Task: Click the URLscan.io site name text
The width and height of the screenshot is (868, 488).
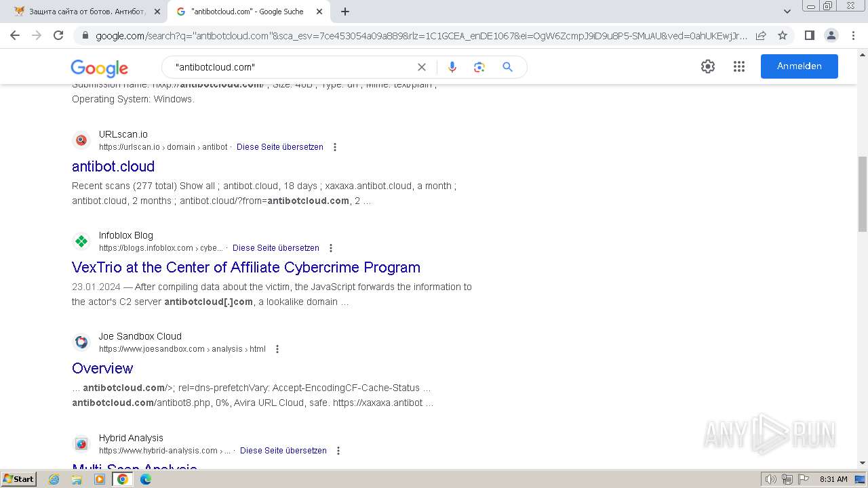Action: (123, 134)
